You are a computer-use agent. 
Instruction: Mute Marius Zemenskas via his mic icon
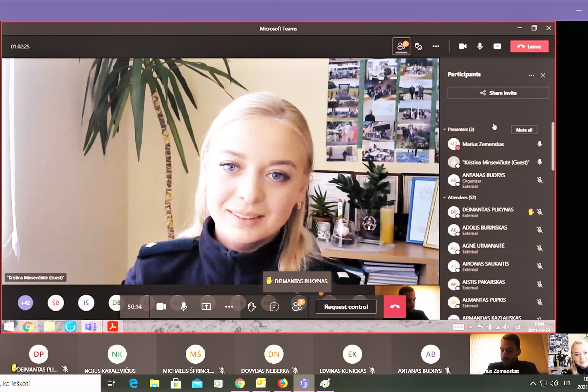540,144
